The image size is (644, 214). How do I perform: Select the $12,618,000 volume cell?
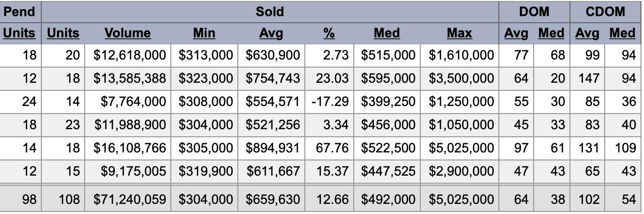130,55
